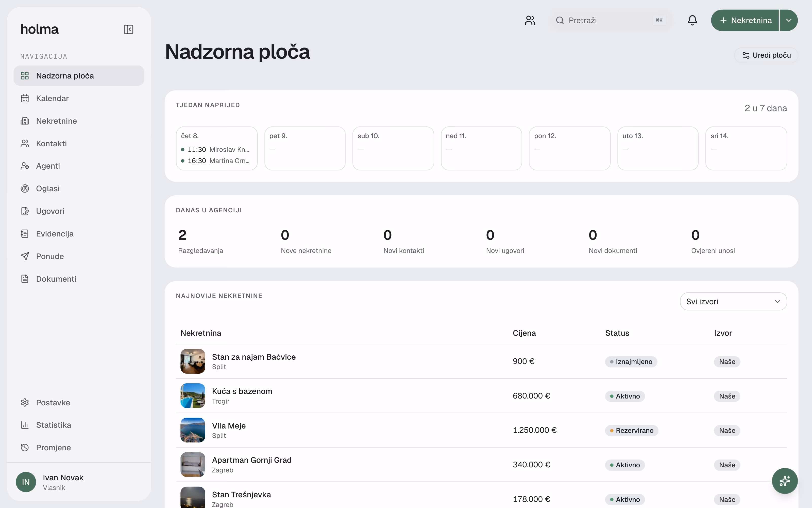This screenshot has height=508, width=812.
Task: Click the Apartman Gornji Grad row title
Action: tap(252, 460)
